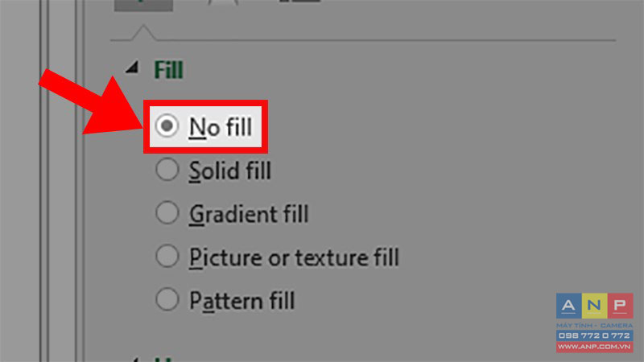
Task: Open the Fill & Line tab icon
Action: (x=143, y=4)
